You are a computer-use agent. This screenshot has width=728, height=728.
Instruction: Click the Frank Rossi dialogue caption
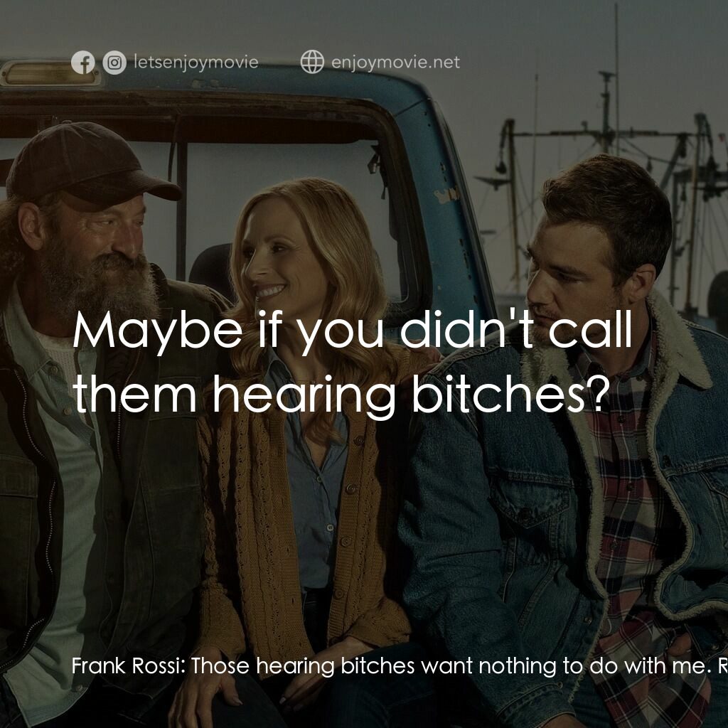[400, 665]
